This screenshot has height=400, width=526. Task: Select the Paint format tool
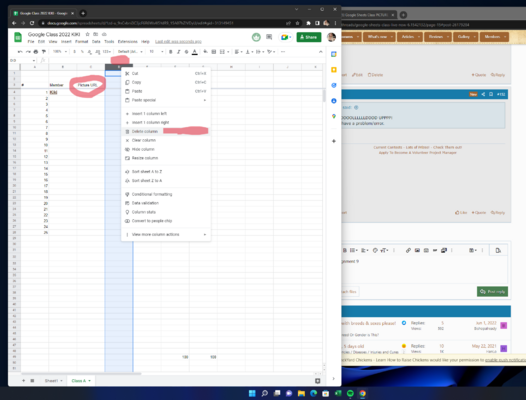pos(44,52)
